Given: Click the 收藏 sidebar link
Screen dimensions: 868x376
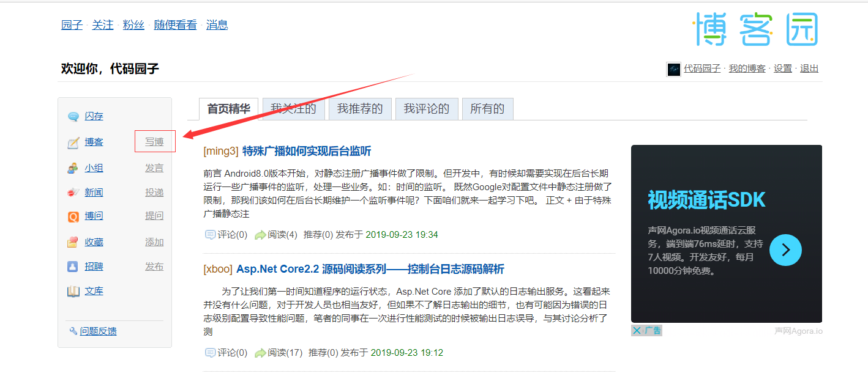Looking at the screenshot, I should [94, 242].
